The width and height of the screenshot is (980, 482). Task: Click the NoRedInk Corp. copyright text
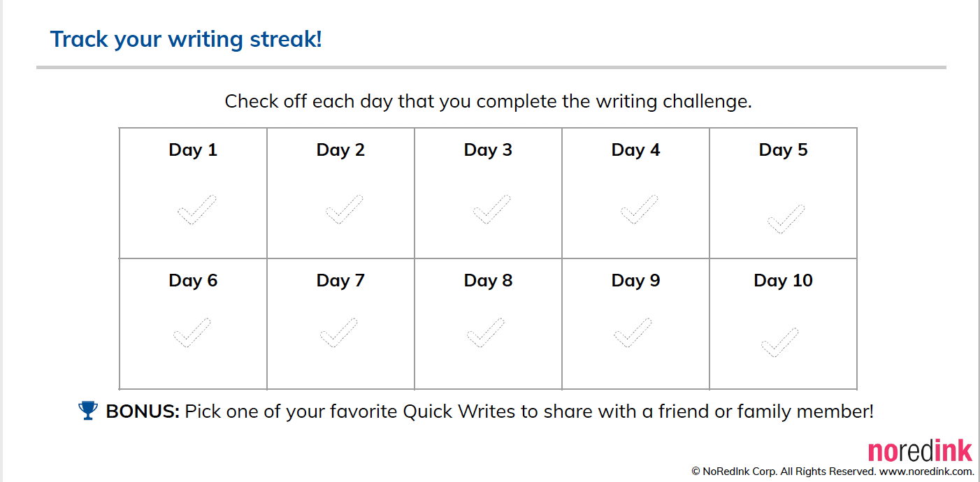783,472
